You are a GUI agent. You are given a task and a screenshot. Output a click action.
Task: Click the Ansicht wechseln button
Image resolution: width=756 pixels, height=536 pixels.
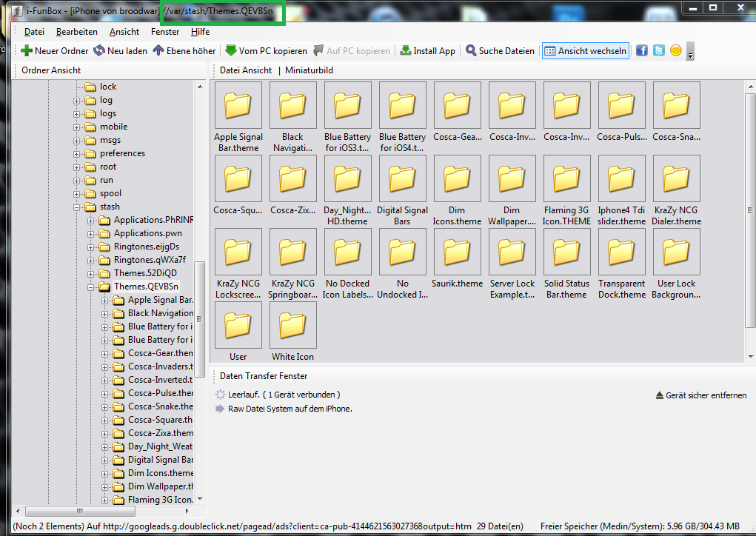point(585,50)
